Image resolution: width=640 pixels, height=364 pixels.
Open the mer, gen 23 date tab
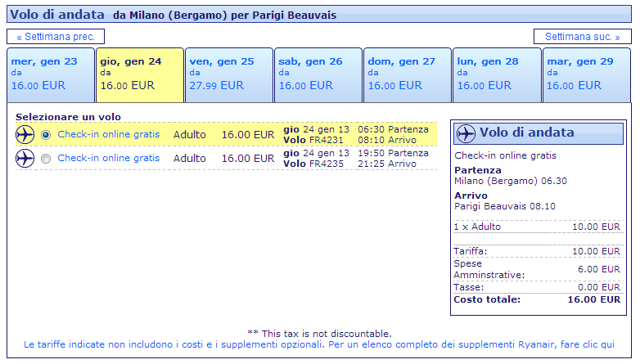coord(51,75)
